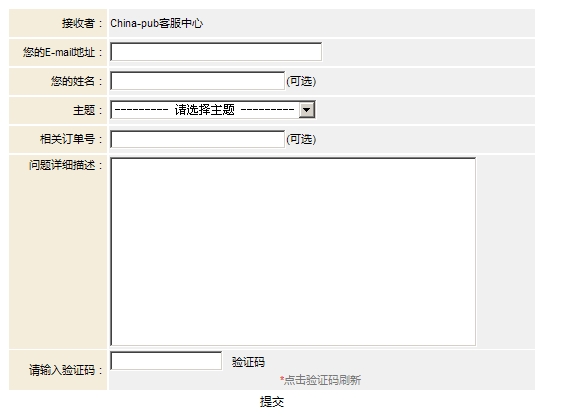Click the (可选) note beside name field
568x416 pixels.
[x=301, y=81]
